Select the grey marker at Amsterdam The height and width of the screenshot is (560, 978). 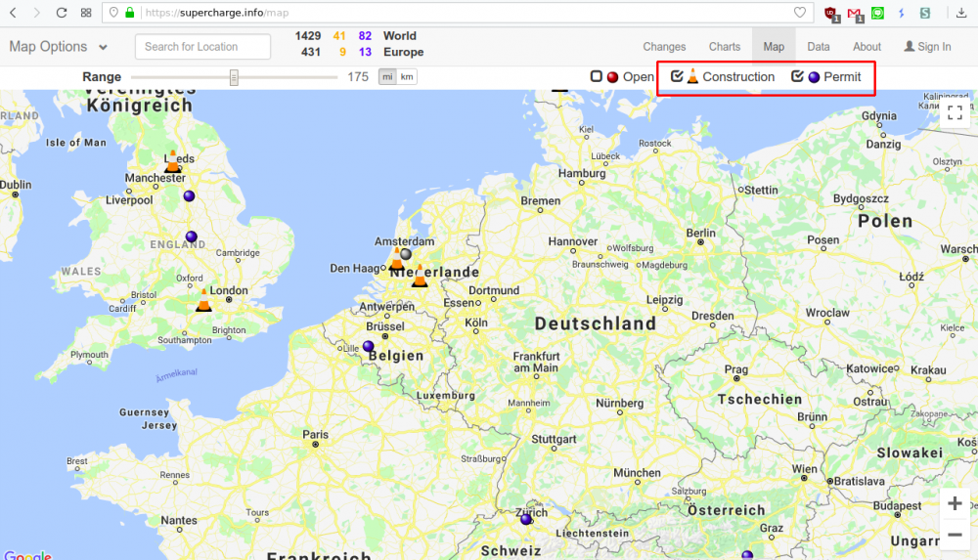click(x=406, y=254)
